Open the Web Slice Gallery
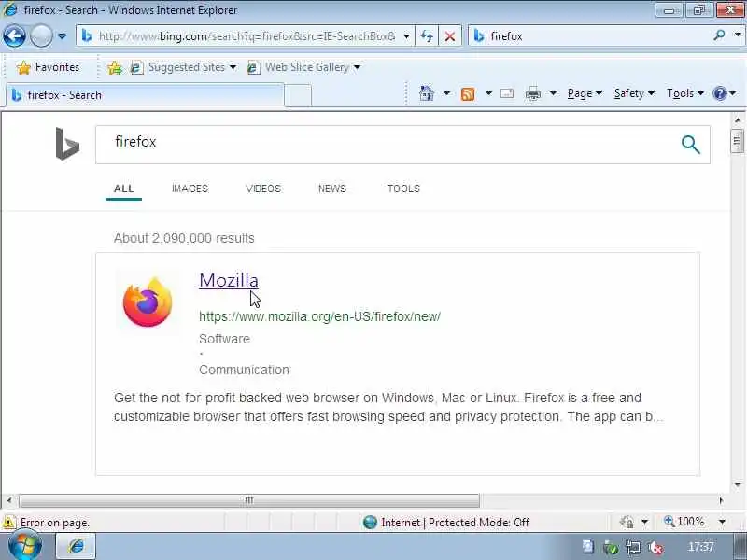747x560 pixels. click(304, 67)
